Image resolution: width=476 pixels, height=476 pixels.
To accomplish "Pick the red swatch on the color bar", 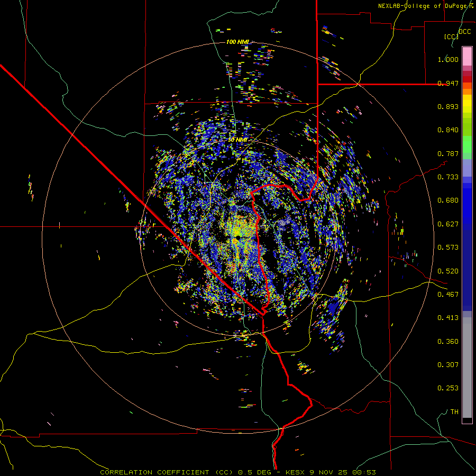I will point(467,79).
